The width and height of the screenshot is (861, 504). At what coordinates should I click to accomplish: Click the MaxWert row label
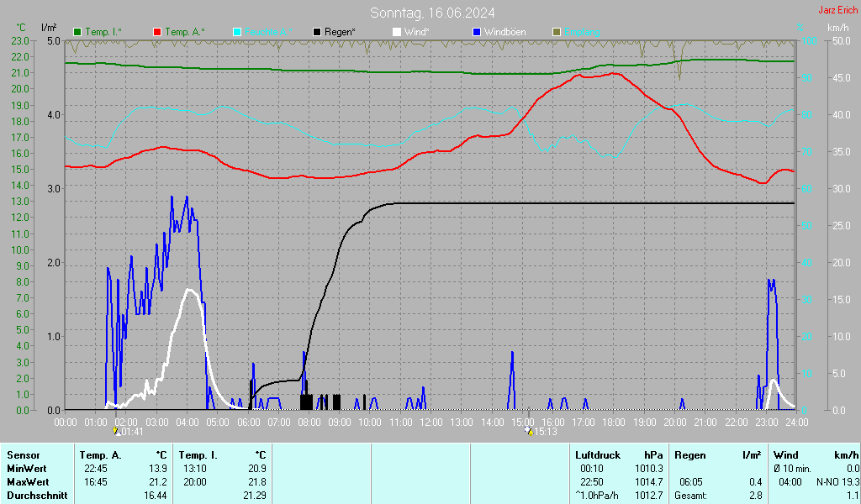[x=27, y=482]
